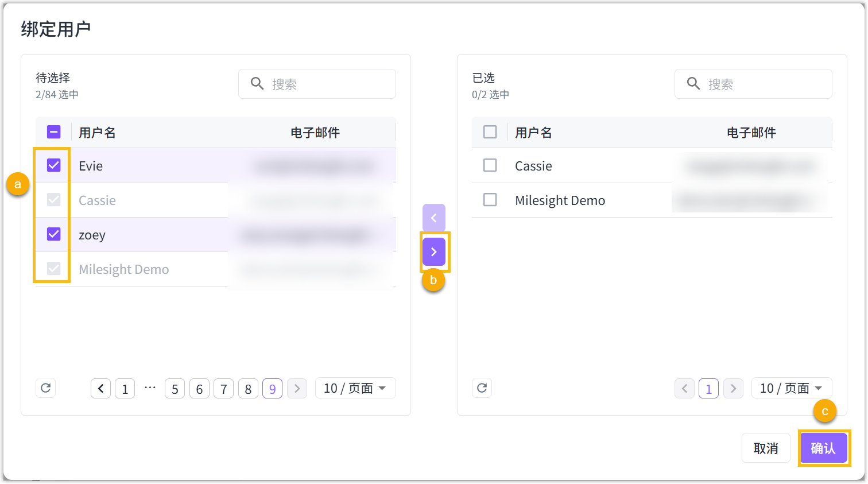
Task: Go to previous page in 待选择 list
Action: click(100, 389)
